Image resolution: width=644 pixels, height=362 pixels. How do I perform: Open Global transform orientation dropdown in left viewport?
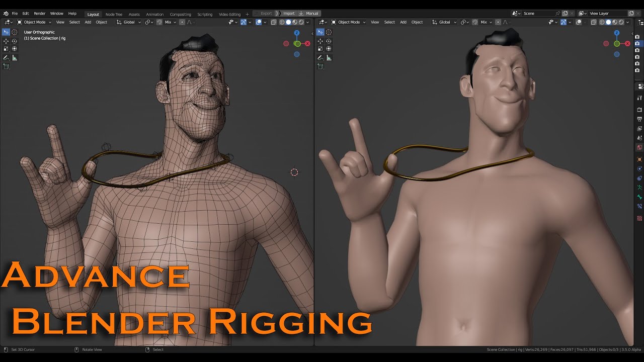coord(129,22)
